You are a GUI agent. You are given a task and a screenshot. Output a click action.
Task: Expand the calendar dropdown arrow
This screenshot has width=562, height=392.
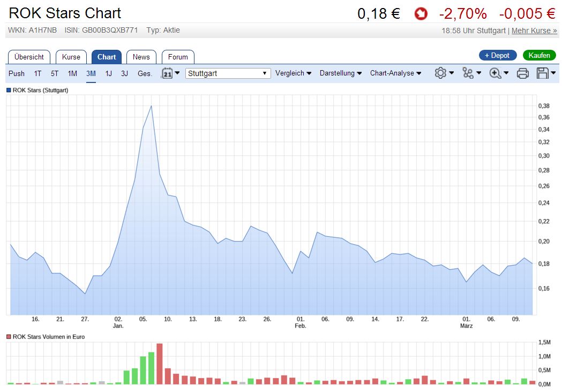pyautogui.click(x=177, y=73)
